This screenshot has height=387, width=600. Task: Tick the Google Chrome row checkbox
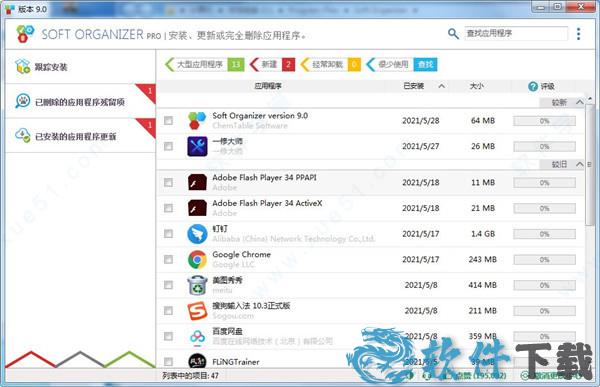[168, 260]
